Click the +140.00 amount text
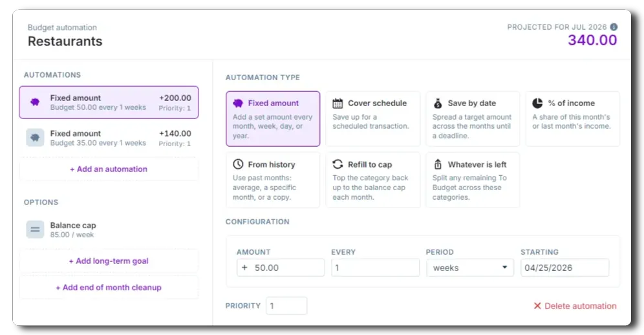The width and height of the screenshot is (644, 335). tap(175, 133)
